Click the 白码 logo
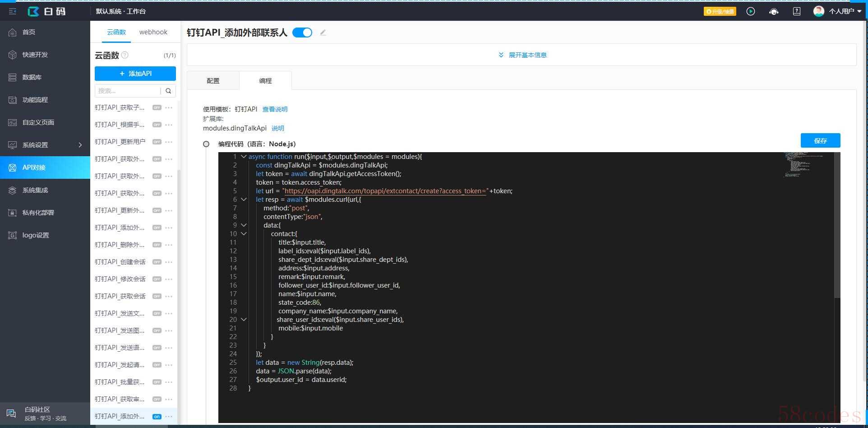Image resolution: width=868 pixels, height=428 pixels. [x=47, y=11]
